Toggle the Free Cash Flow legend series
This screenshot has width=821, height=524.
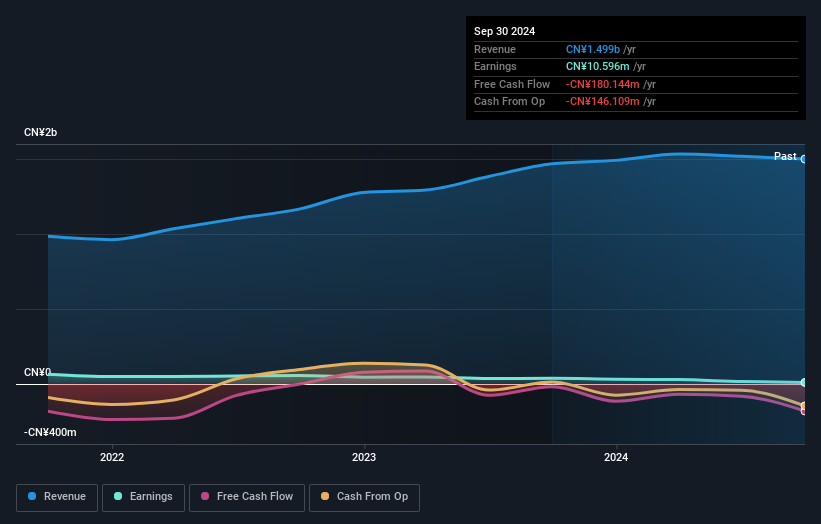247,497
